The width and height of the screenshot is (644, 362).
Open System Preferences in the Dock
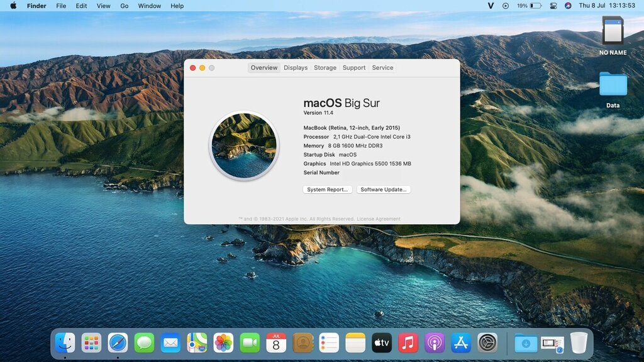coord(487,342)
